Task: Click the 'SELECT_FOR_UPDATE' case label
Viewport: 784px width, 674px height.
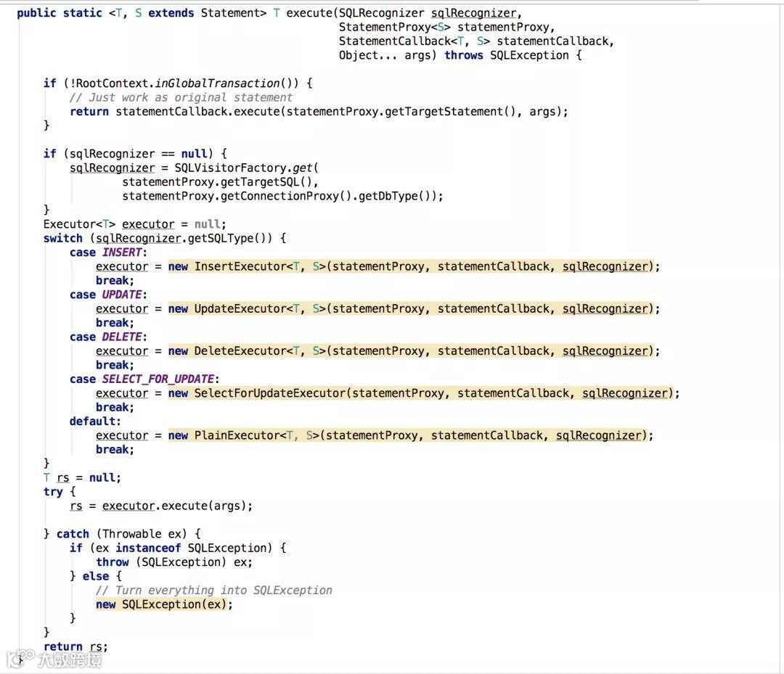Action: pyautogui.click(x=158, y=379)
